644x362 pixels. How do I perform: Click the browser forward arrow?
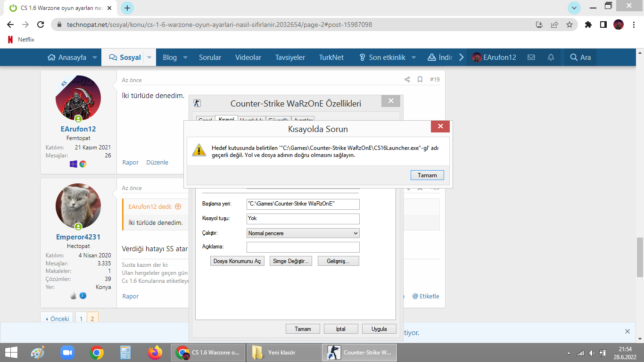25,25
